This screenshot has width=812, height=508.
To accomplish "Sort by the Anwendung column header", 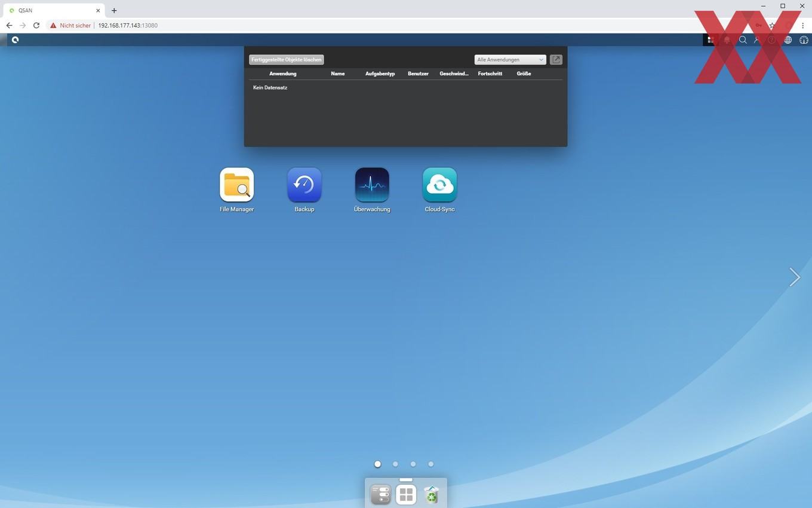I will click(283, 74).
